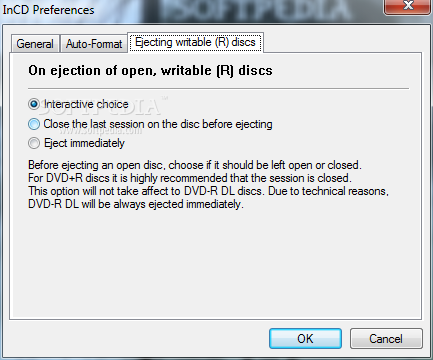Click the InCD Preferences title bar text
The width and height of the screenshot is (433, 360).
point(48,10)
